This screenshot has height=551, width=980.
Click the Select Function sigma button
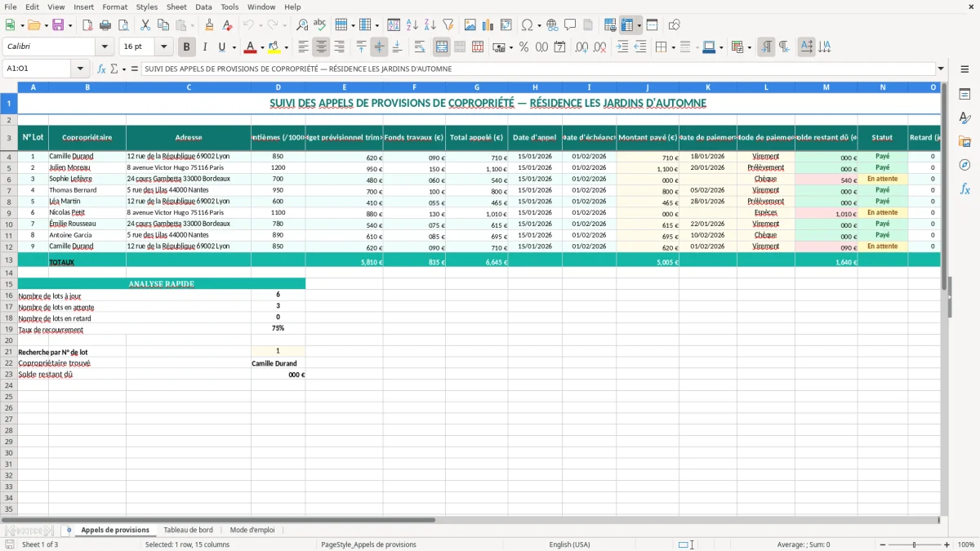114,69
